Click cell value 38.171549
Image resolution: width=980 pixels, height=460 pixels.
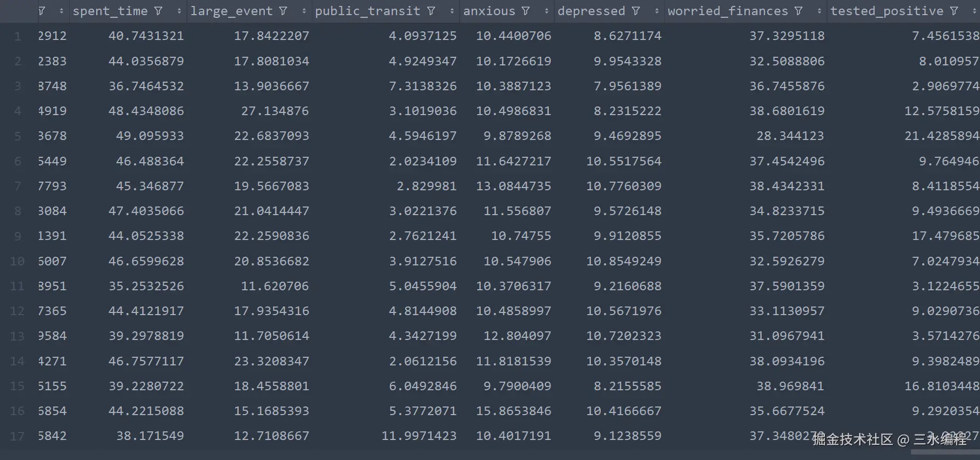click(x=150, y=436)
